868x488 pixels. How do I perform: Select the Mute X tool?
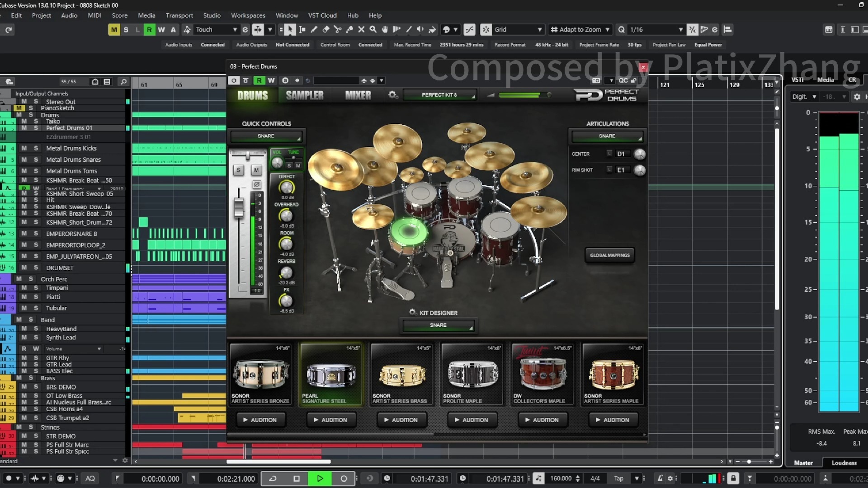[361, 30]
